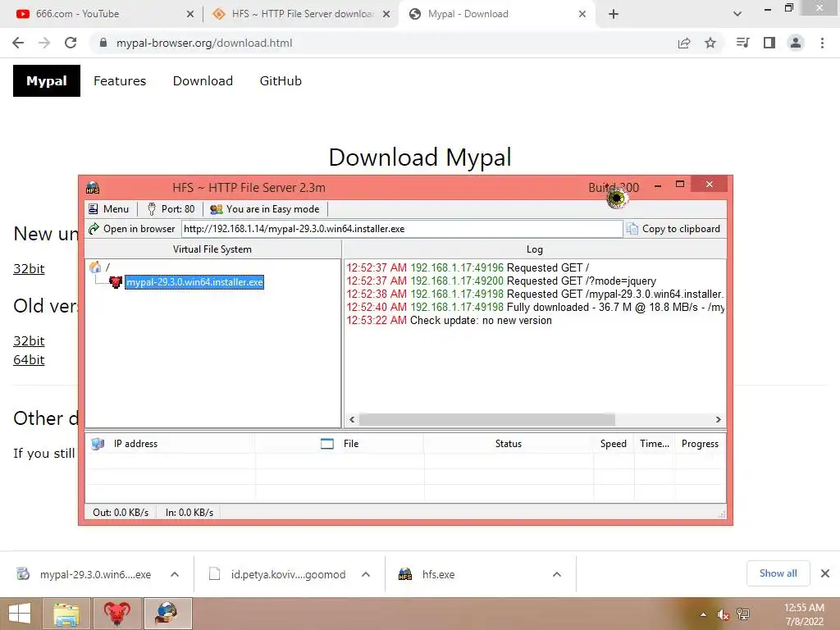Click the File column header

pos(340,444)
